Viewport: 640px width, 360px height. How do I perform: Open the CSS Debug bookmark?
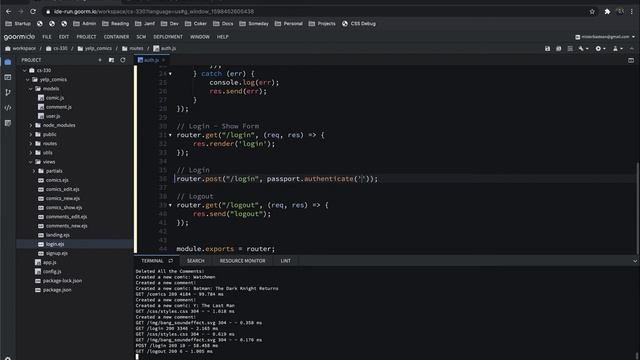359,24
